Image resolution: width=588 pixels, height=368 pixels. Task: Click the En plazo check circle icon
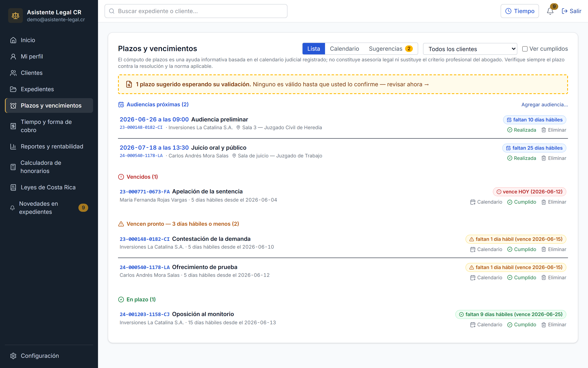click(x=121, y=300)
